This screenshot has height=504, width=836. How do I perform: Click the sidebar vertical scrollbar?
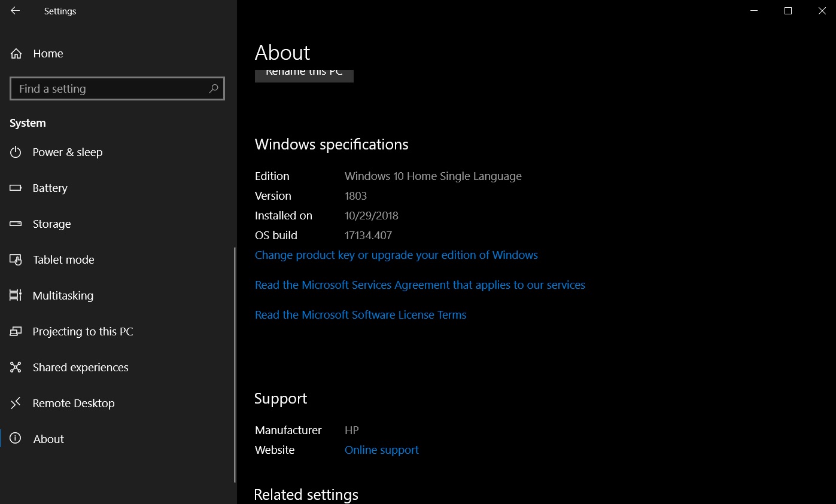[x=235, y=365]
